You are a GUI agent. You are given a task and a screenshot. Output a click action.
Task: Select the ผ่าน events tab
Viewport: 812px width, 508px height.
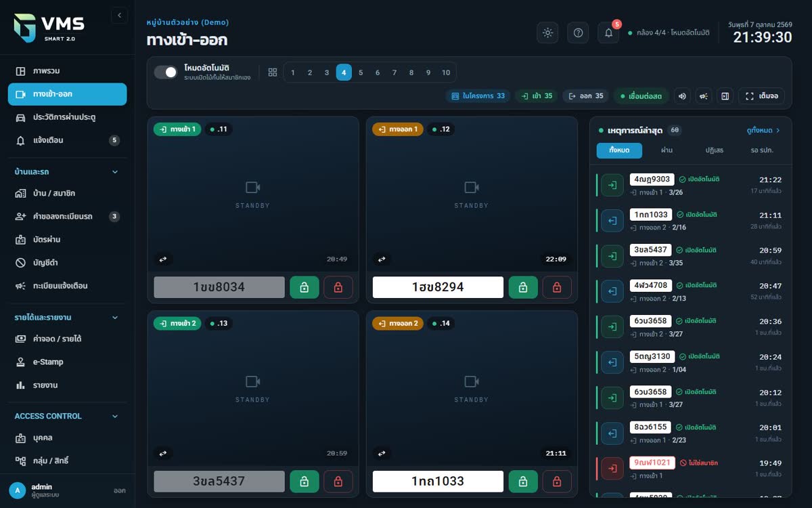[x=667, y=150]
